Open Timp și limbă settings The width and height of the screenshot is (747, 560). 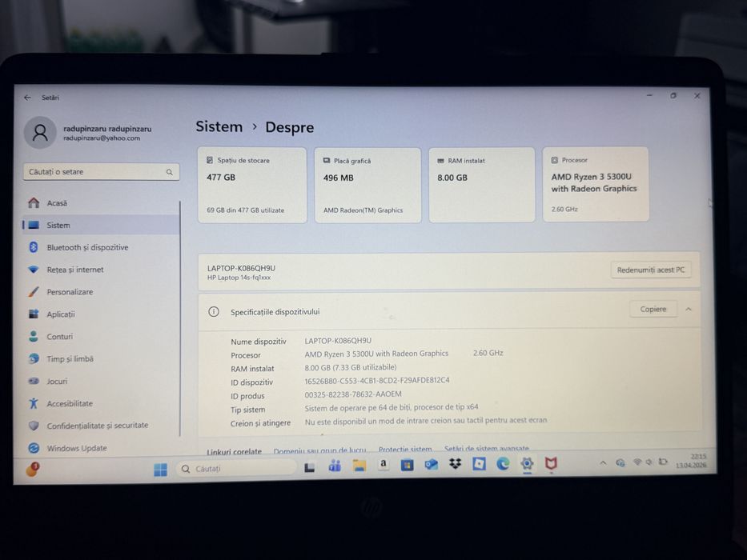(x=101, y=358)
